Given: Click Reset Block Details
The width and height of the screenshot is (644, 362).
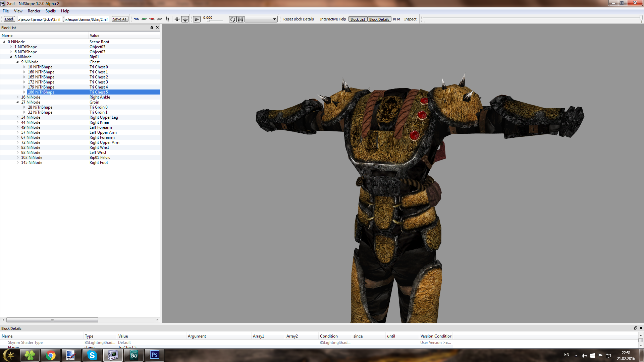Looking at the screenshot, I should (x=299, y=19).
